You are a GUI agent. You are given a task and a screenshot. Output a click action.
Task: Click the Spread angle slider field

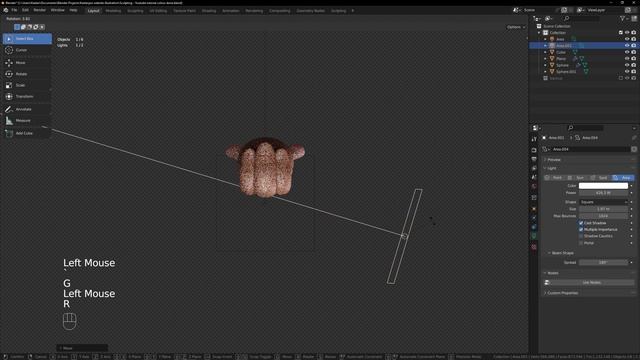pyautogui.click(x=603, y=263)
